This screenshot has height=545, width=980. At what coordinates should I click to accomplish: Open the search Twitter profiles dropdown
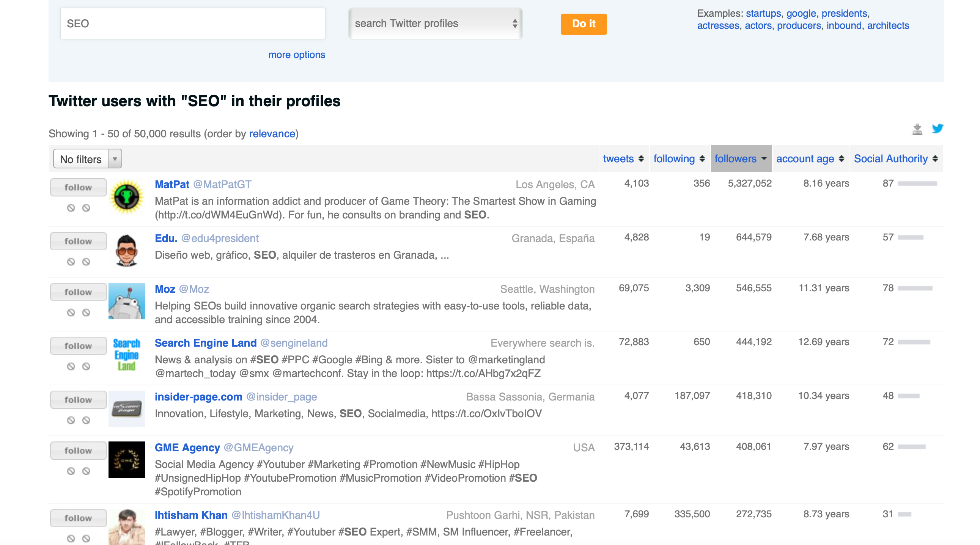pos(435,24)
